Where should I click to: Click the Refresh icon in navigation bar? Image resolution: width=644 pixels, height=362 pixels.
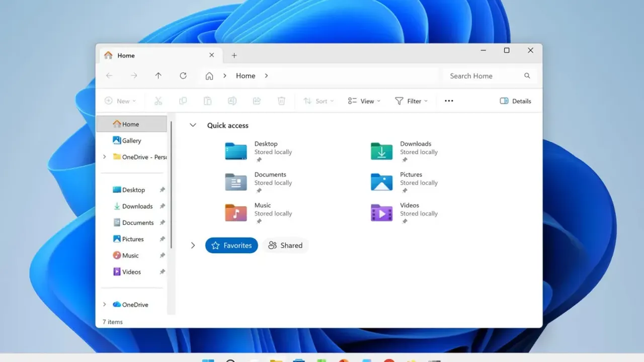(183, 76)
